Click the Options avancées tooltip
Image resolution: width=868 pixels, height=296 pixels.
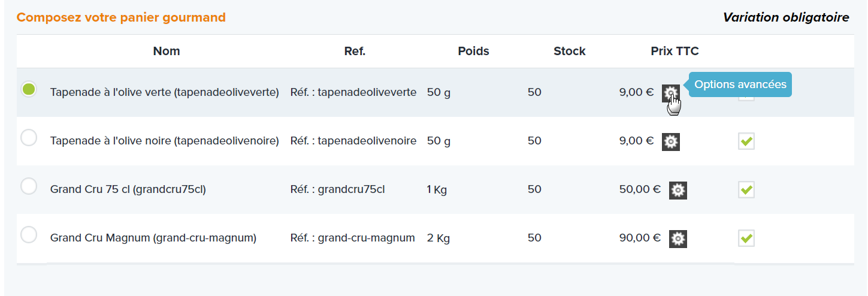coord(740,84)
